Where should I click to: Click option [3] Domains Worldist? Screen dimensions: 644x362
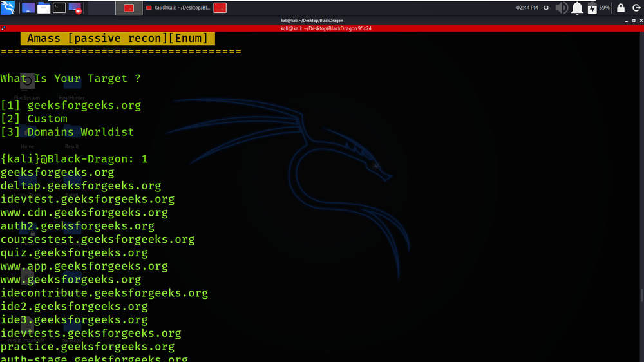67,132
